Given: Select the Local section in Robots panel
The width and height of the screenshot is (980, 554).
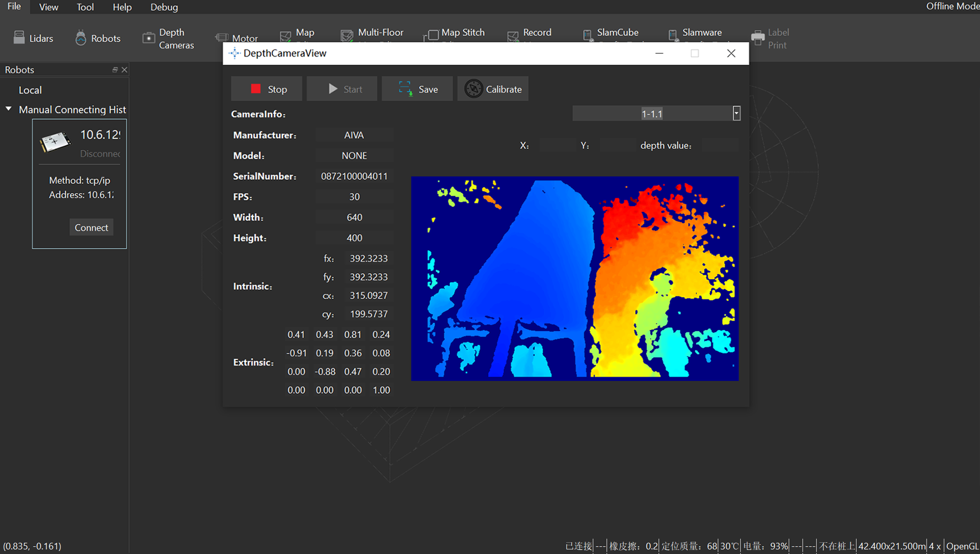Looking at the screenshot, I should pyautogui.click(x=30, y=90).
